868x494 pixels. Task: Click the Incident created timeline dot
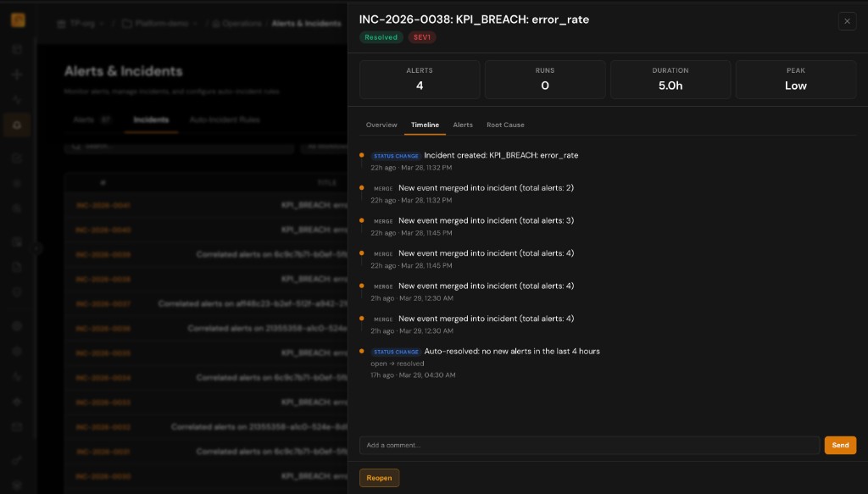[362, 155]
